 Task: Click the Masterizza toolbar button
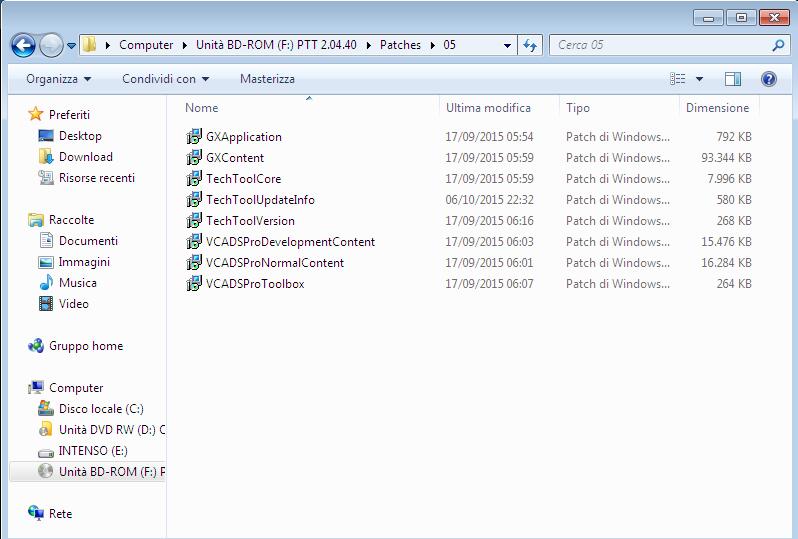point(267,79)
